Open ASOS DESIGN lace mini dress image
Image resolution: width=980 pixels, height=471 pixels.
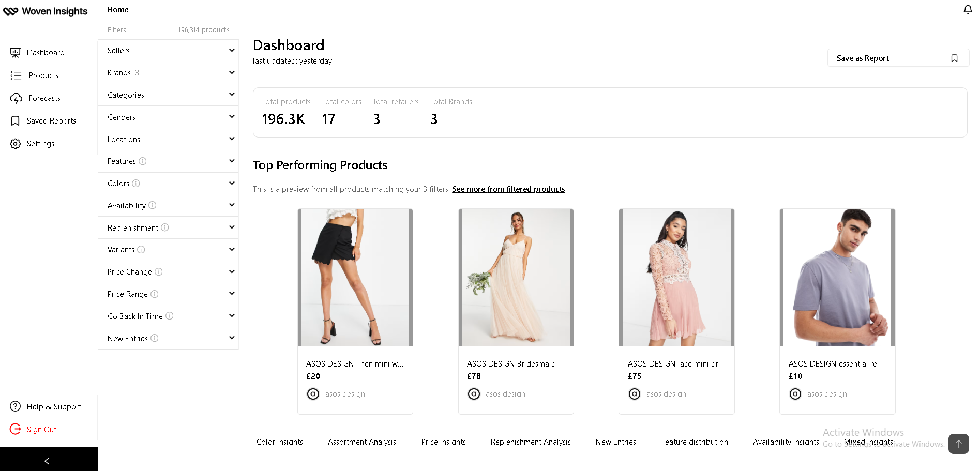(676, 278)
